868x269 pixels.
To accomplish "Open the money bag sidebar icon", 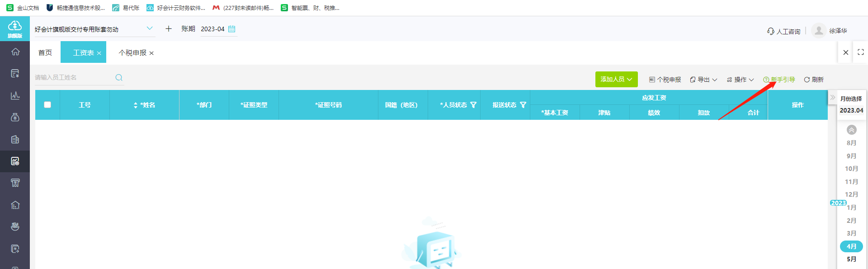I will [x=15, y=118].
